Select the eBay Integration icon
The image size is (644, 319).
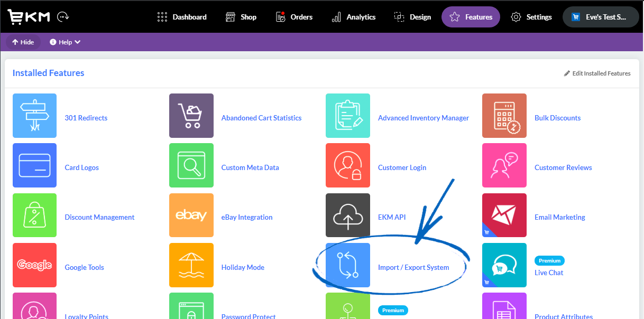[191, 215]
